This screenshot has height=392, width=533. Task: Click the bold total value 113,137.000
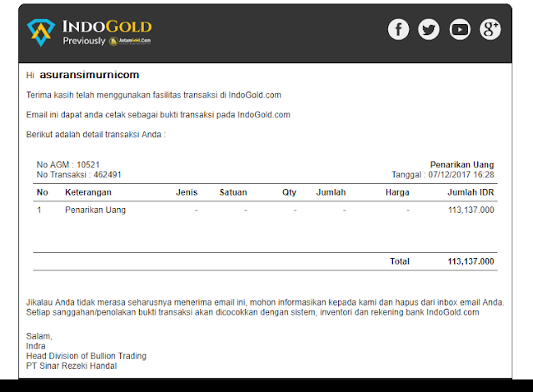point(471,261)
